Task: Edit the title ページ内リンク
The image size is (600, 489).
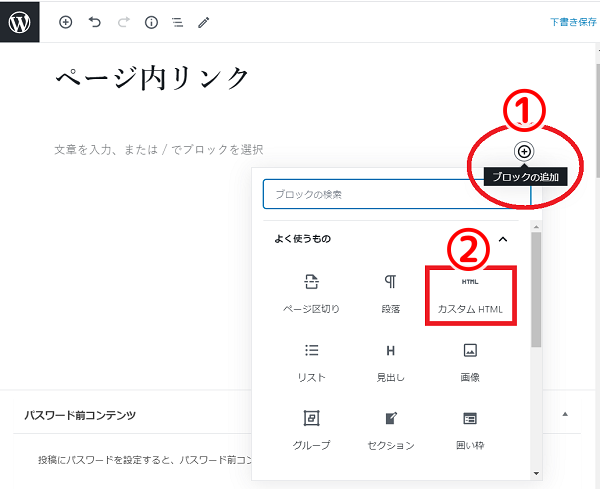Action: click(x=152, y=78)
